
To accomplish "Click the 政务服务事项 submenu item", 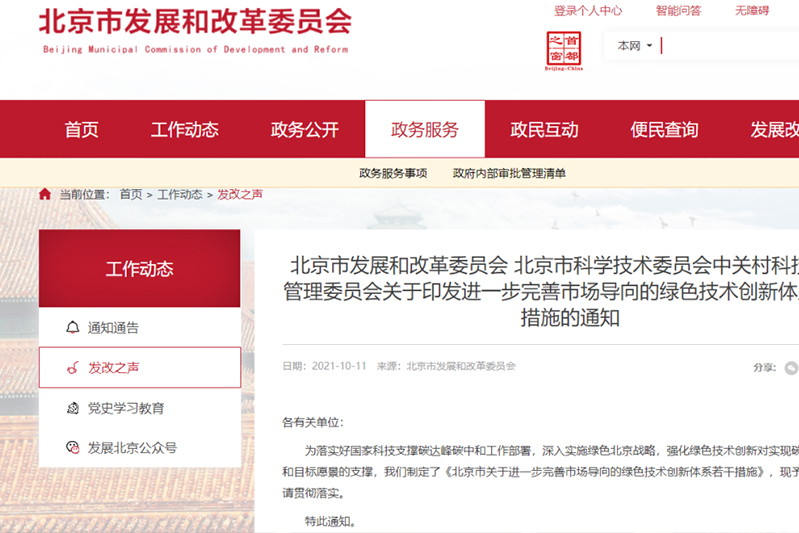I will 393,173.
